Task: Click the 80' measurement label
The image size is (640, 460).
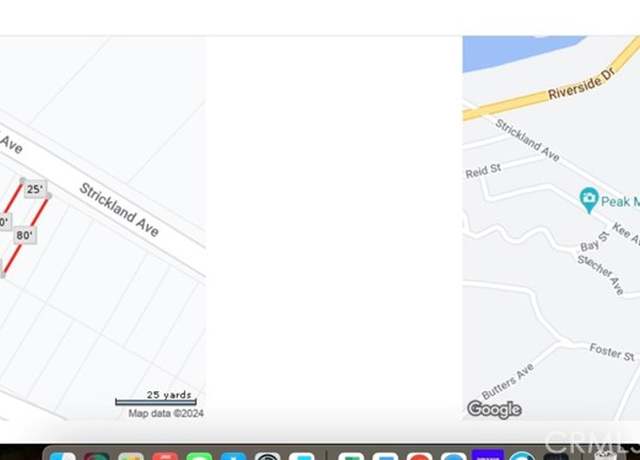Action: click(x=24, y=236)
